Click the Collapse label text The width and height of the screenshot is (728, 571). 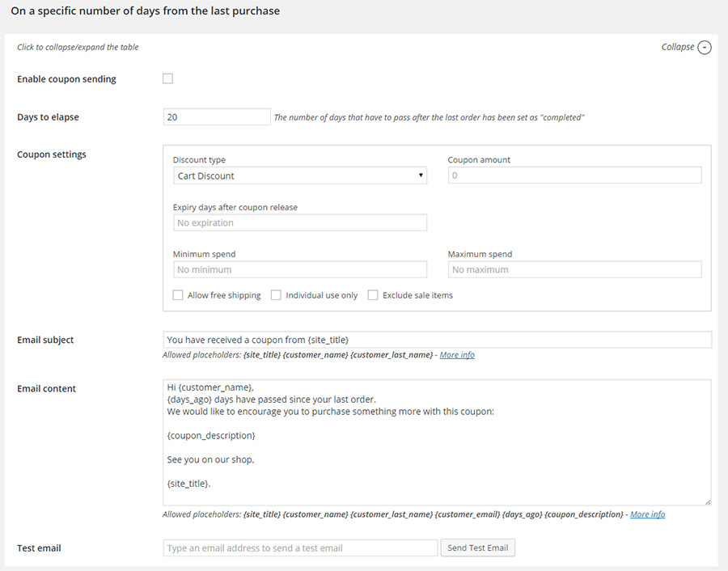pyautogui.click(x=677, y=47)
